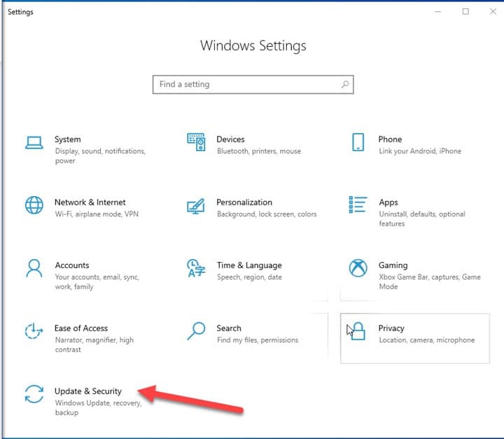Go to Devices settings title

230,139
